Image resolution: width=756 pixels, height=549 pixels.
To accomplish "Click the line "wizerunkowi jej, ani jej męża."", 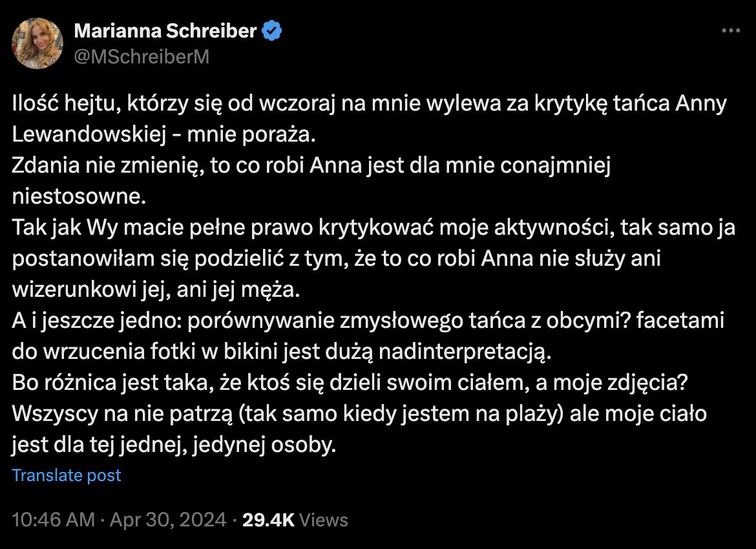I will point(156,289).
